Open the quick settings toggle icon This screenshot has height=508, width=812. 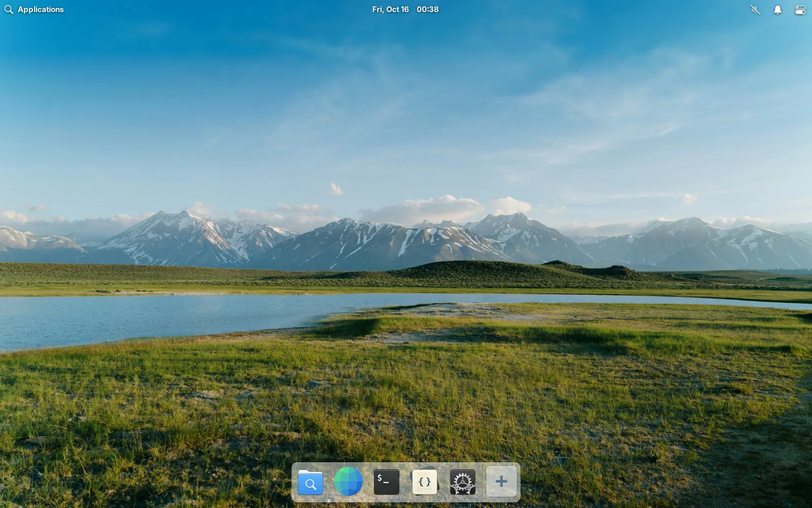[800, 10]
